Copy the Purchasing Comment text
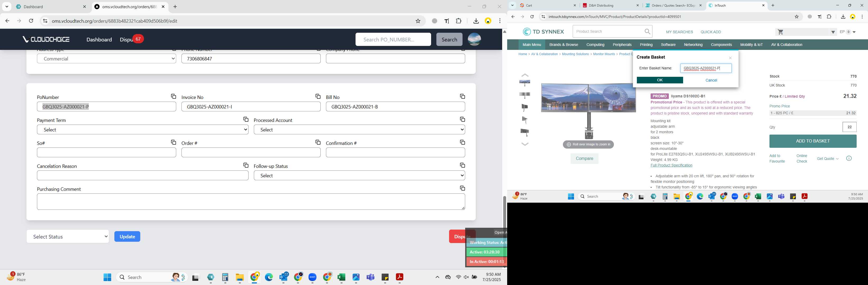The height and width of the screenshot is (285, 868). 462,188
